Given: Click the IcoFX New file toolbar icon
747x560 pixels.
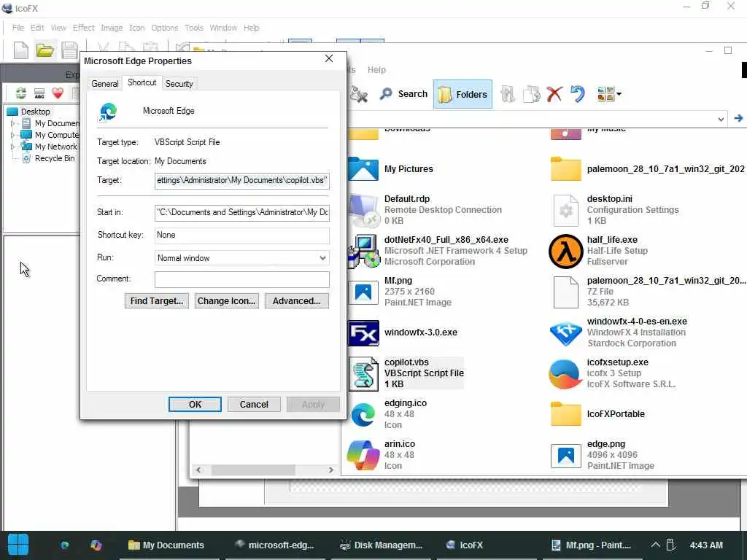Looking at the screenshot, I should [x=21, y=50].
